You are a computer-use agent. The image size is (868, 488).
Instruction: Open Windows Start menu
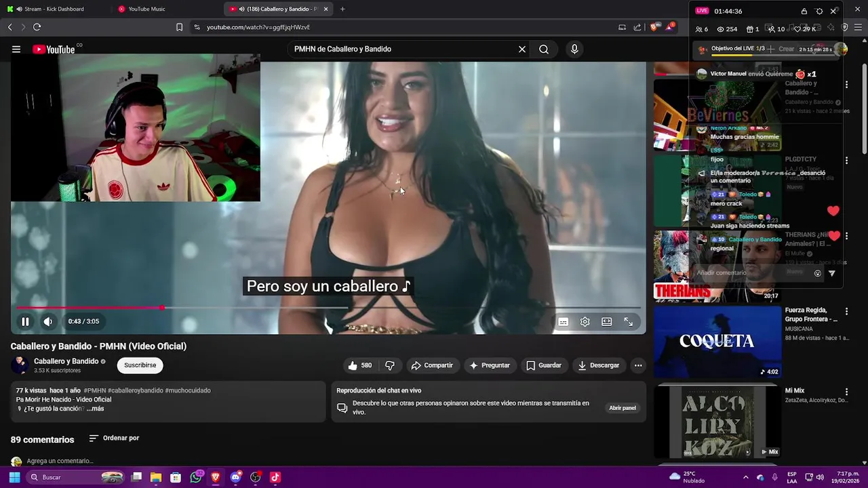click(14, 477)
